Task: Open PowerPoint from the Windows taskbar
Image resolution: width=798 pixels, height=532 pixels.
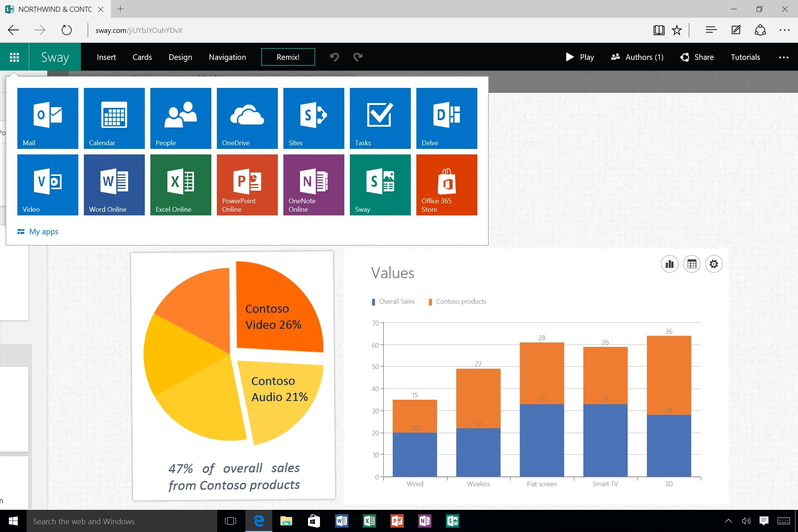Action: (x=396, y=521)
